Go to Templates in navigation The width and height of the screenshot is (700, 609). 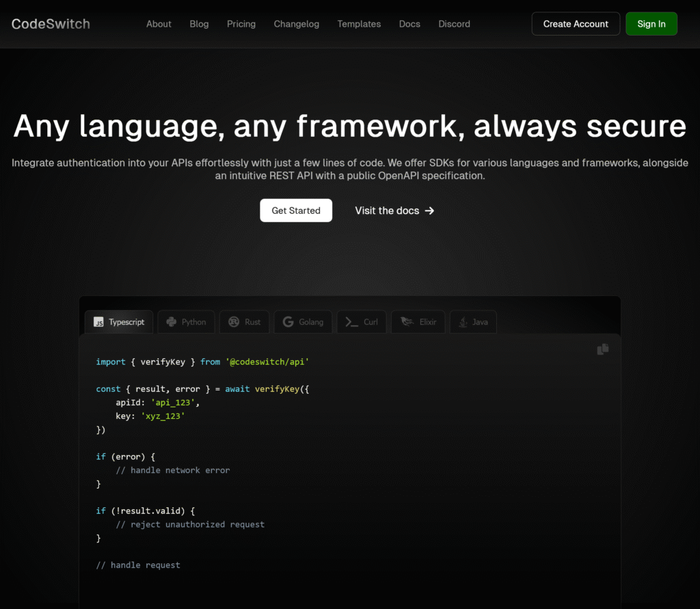click(359, 24)
